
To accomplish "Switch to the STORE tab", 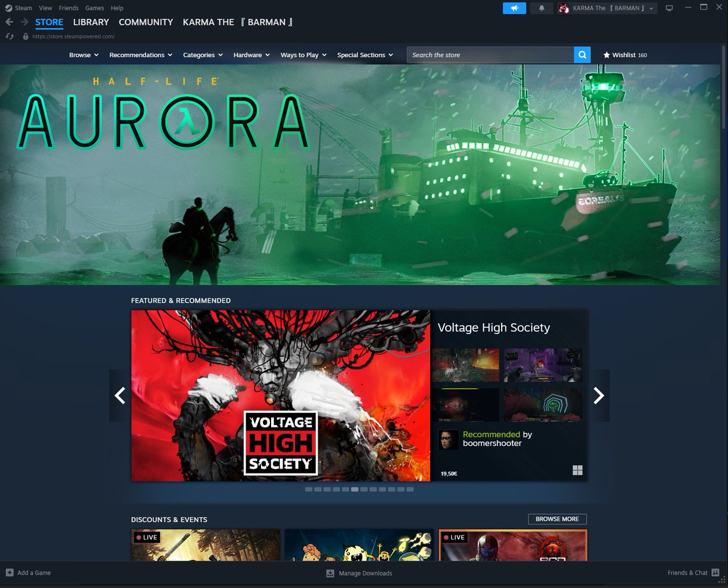I will pyautogui.click(x=49, y=22).
